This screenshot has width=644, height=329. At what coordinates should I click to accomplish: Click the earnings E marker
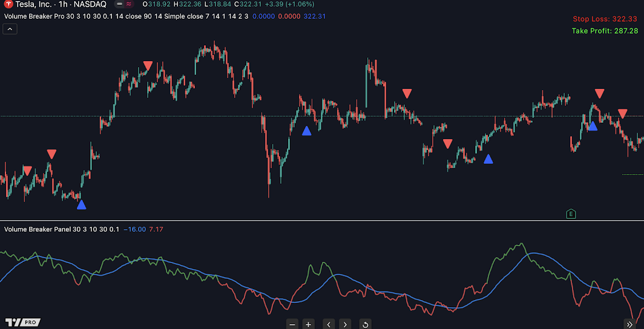click(x=570, y=213)
